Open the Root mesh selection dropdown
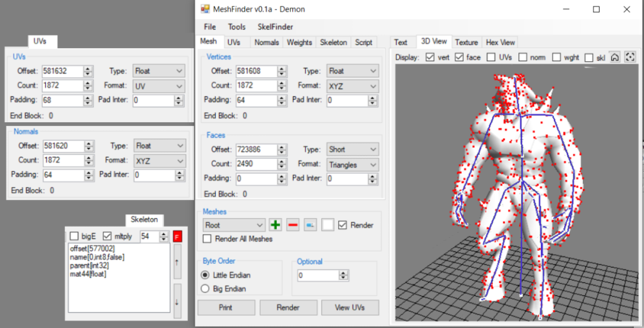The image size is (644, 328). [234, 225]
